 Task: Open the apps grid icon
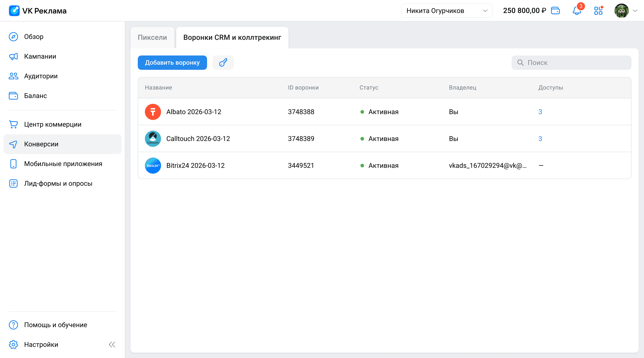coord(598,11)
